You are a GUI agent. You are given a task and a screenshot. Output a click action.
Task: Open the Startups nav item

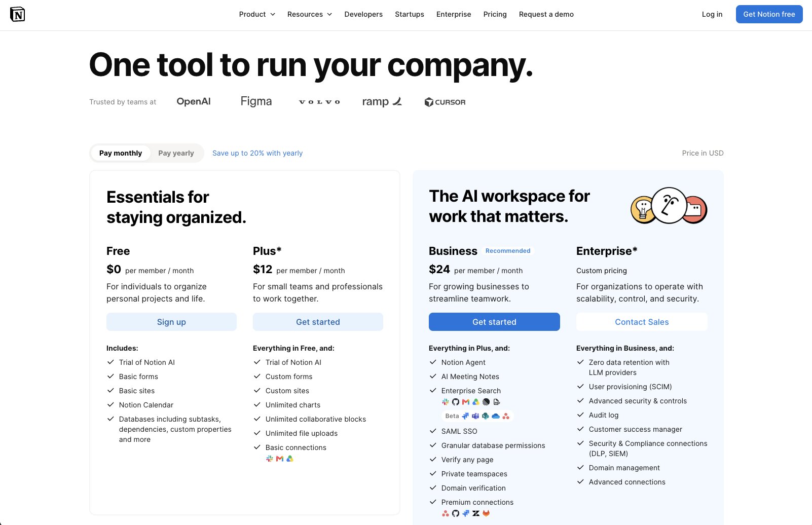(x=410, y=14)
